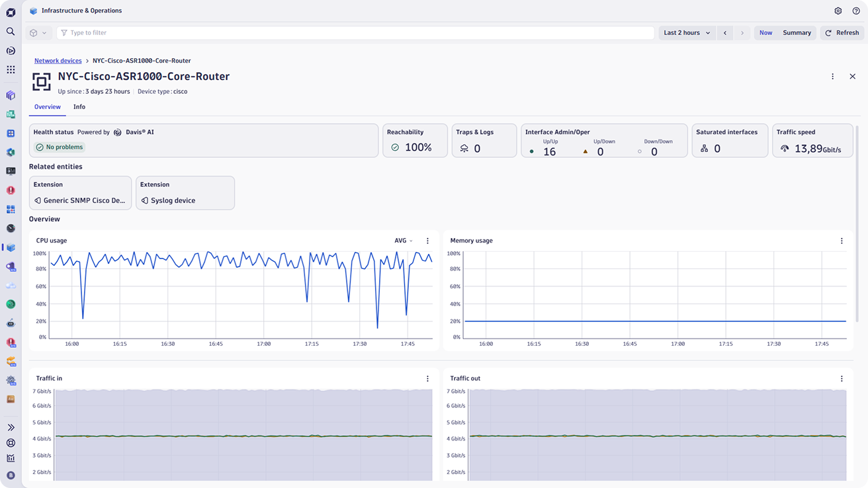The height and width of the screenshot is (488, 868).
Task: Click the search icon in left sidebar
Action: [x=11, y=31]
